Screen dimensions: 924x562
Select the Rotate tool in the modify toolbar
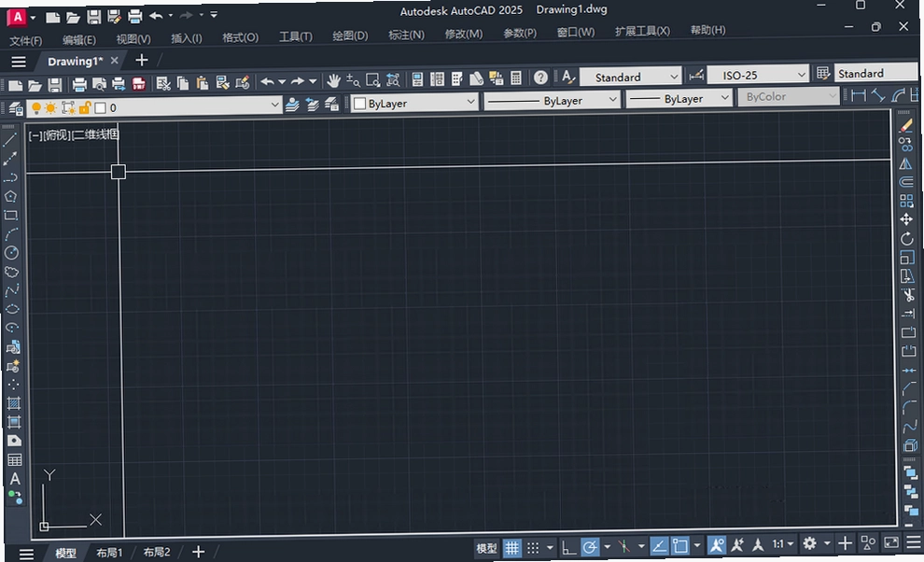[x=907, y=238]
